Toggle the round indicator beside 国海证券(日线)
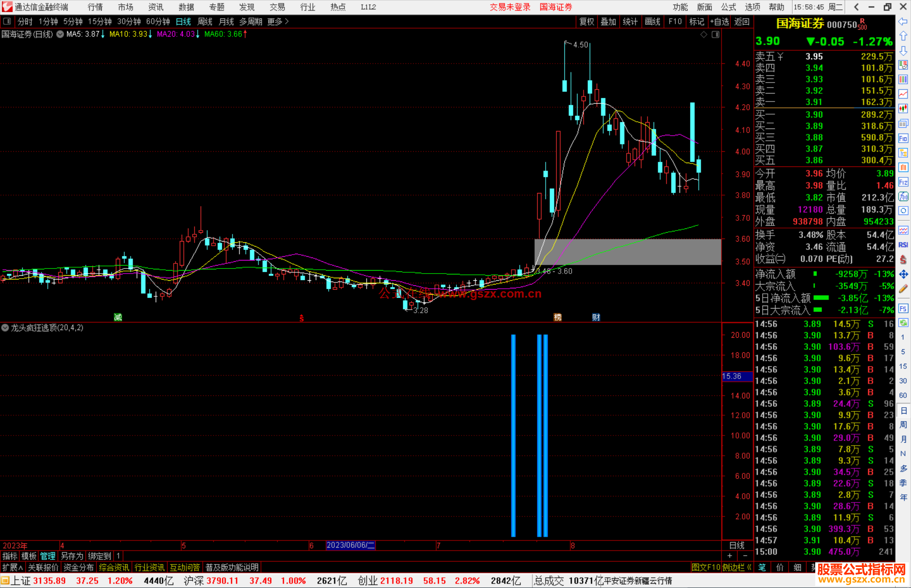 [60, 34]
